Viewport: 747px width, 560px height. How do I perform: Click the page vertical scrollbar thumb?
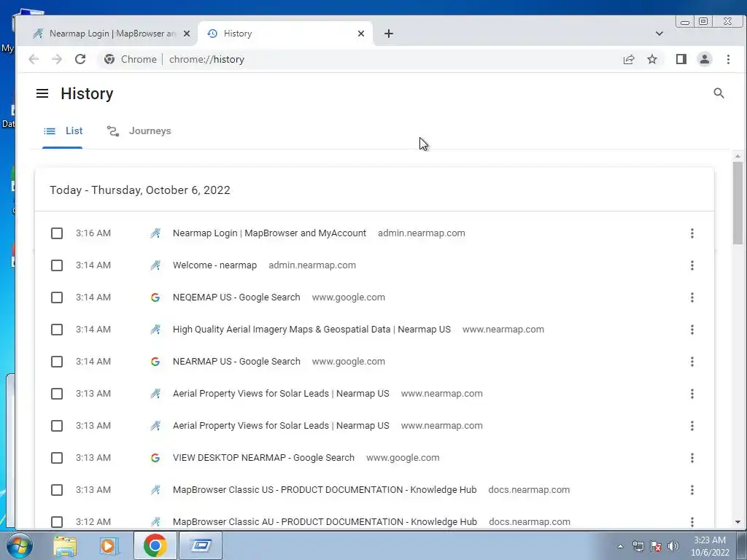[738, 203]
